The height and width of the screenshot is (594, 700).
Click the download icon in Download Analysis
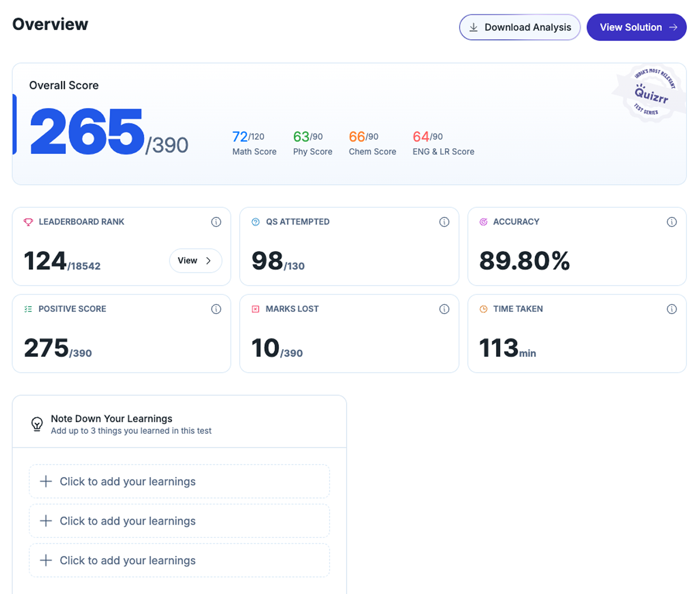pyautogui.click(x=473, y=27)
